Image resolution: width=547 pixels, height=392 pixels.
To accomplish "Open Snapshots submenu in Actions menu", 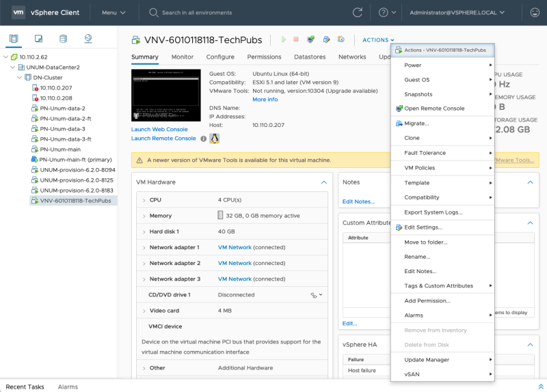I will click(x=442, y=94).
